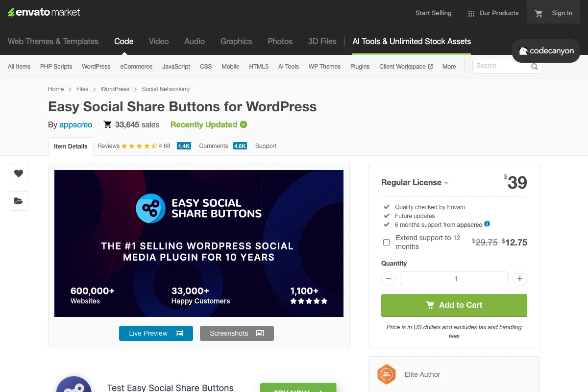Click the 33,645 sales text
Viewport: 588px width, 392px height.
tap(137, 125)
